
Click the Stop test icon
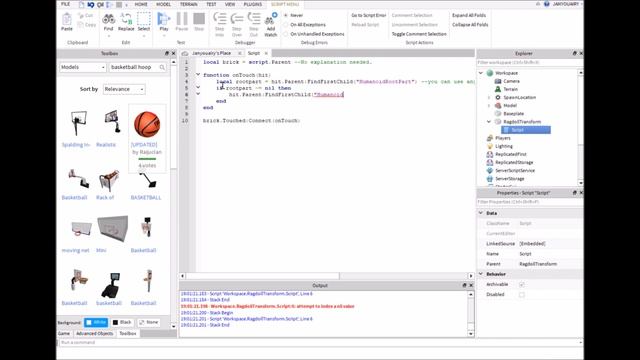(199, 19)
